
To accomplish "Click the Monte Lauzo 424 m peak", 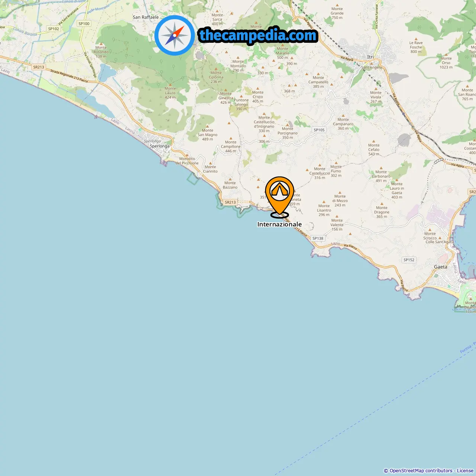I will point(170,93).
